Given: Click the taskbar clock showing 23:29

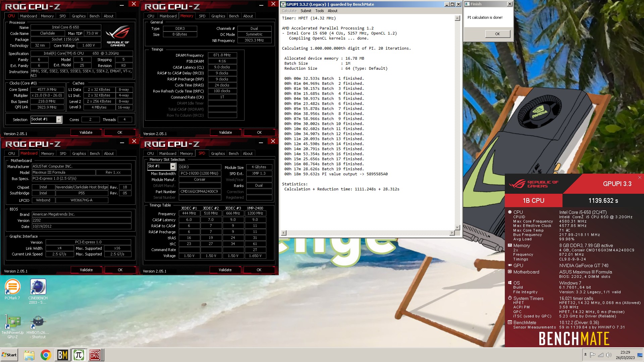Looking at the screenshot, I should click(x=625, y=355).
